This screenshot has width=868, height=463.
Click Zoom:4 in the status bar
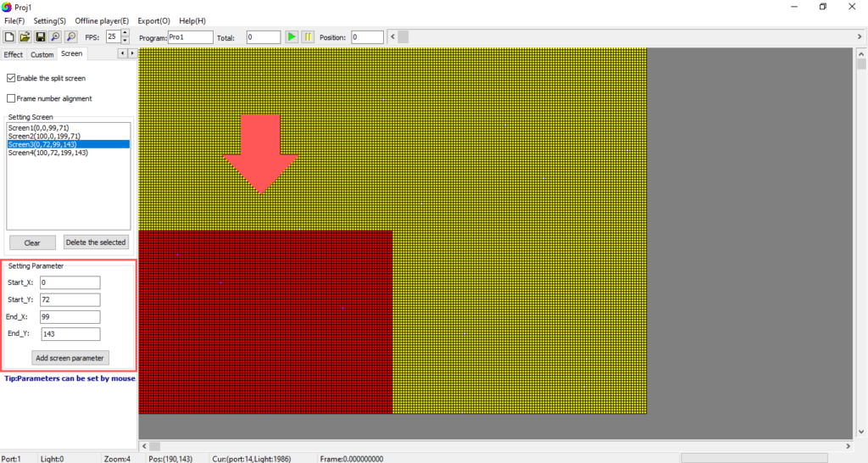click(117, 459)
